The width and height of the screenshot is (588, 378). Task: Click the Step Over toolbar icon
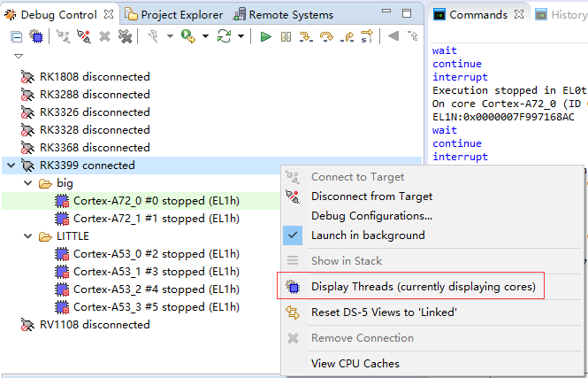tap(326, 37)
